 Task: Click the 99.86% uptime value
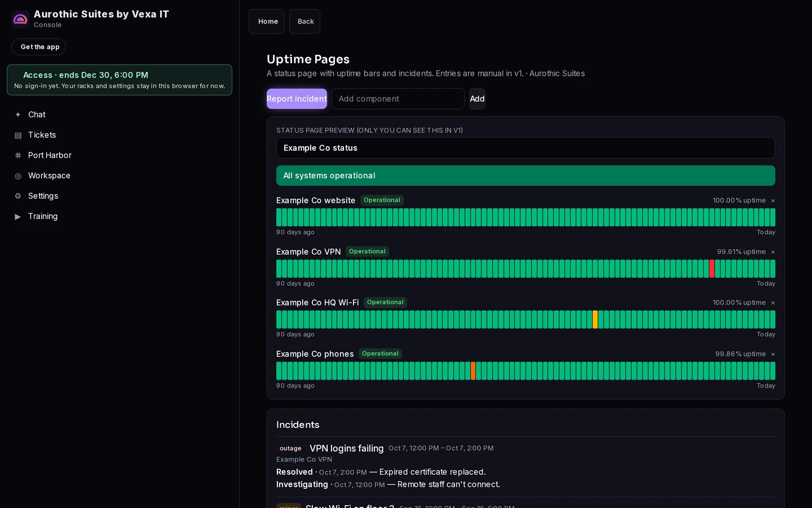740,354
